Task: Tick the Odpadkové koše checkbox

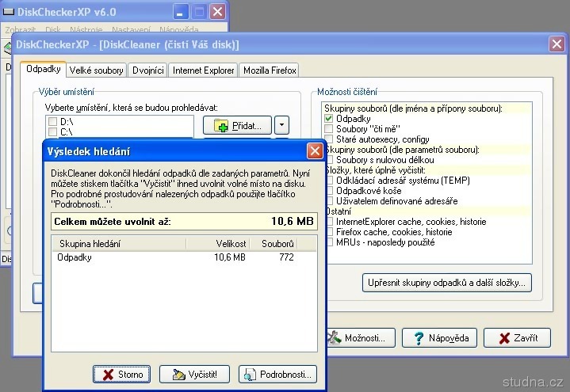Action: (329, 191)
